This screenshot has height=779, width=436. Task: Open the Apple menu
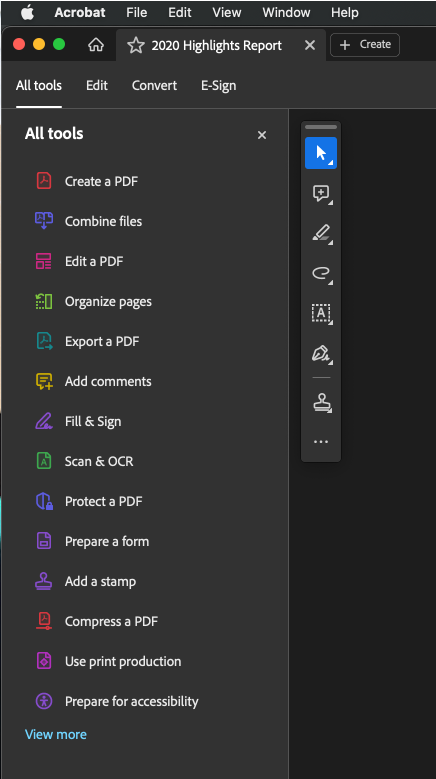(27, 12)
